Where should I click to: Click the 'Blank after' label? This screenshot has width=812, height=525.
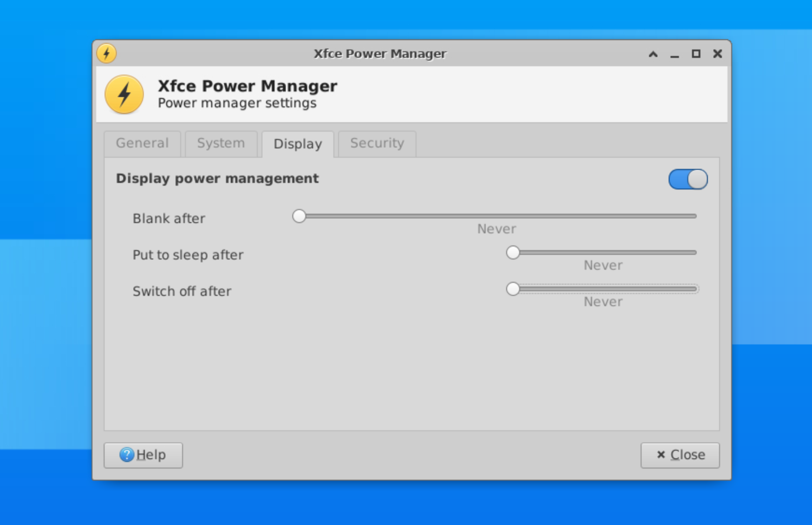pos(169,218)
